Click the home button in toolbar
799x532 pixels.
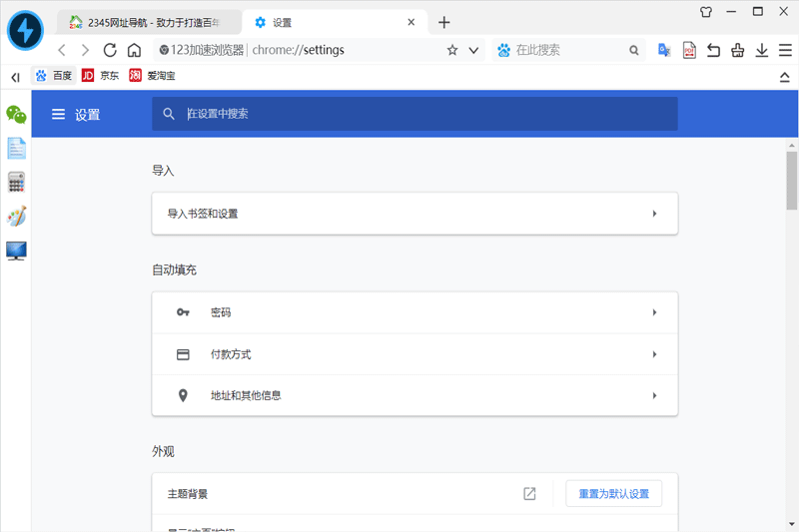pos(134,50)
